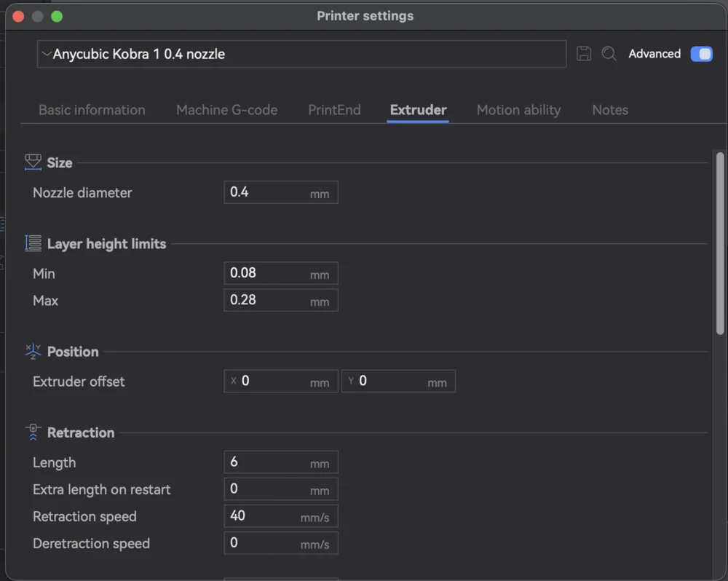This screenshot has height=581, width=728.
Task: Edit the Retraction speed field
Action: 281,516
